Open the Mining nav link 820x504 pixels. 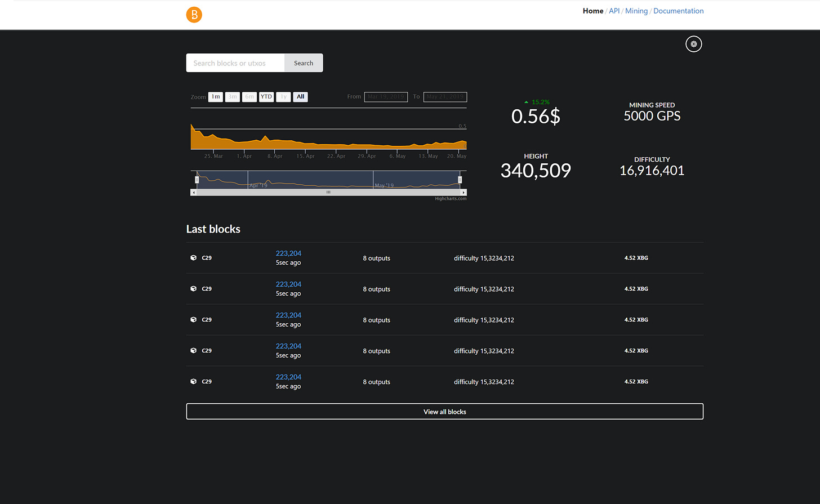(636, 11)
